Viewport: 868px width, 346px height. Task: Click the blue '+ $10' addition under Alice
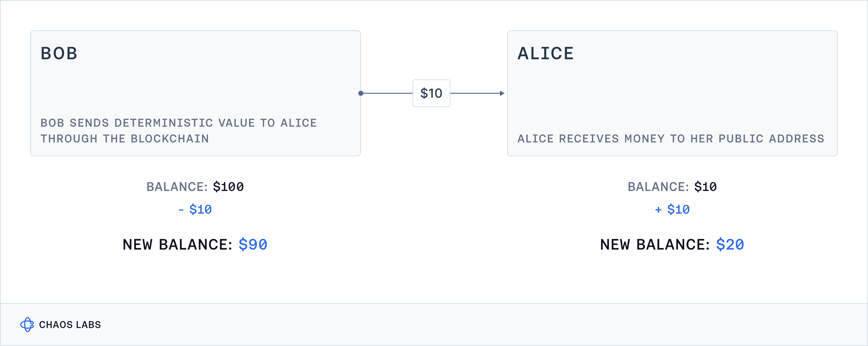pos(672,209)
